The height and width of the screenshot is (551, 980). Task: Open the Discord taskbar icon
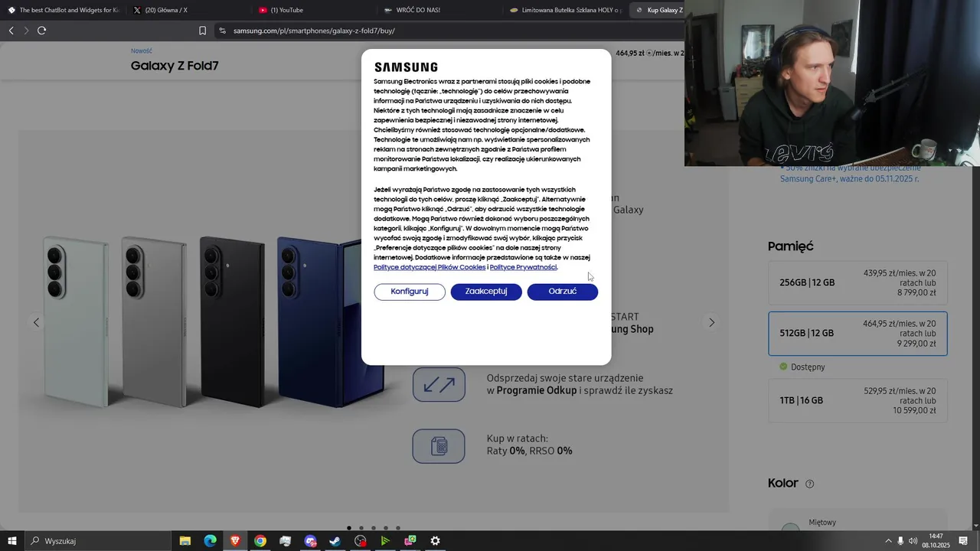pyautogui.click(x=310, y=541)
